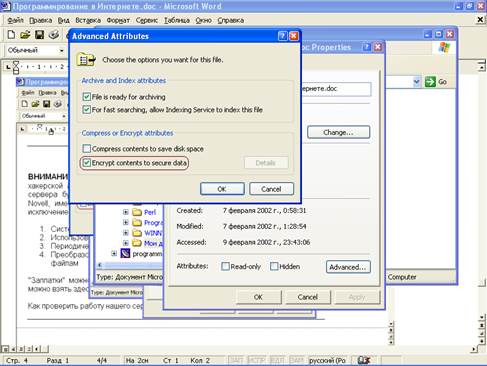
Task: Open the Правка menu
Action: click(x=41, y=20)
